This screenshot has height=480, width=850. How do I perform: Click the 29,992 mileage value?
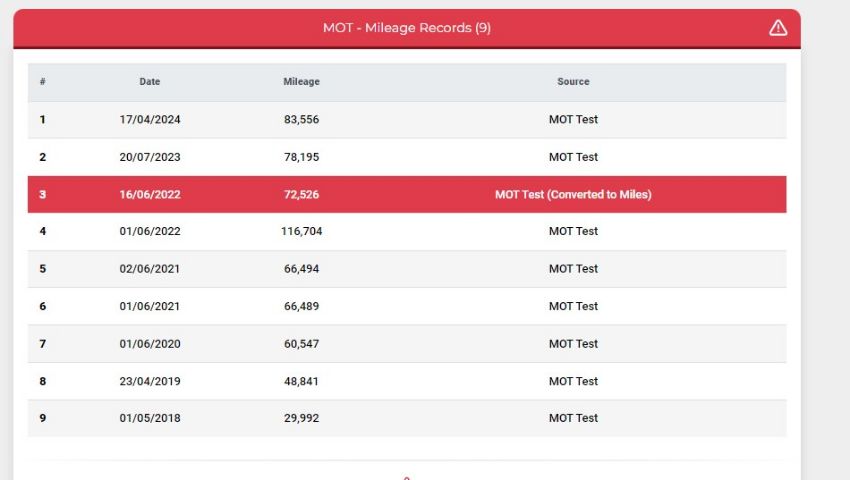(x=301, y=418)
